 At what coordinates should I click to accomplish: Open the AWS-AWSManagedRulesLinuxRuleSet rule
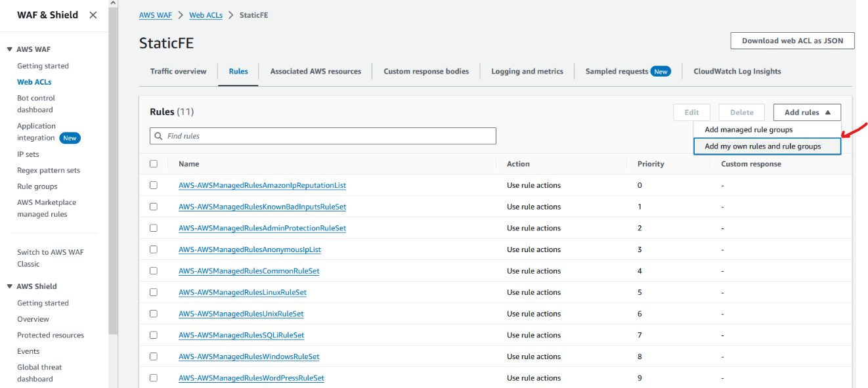242,292
